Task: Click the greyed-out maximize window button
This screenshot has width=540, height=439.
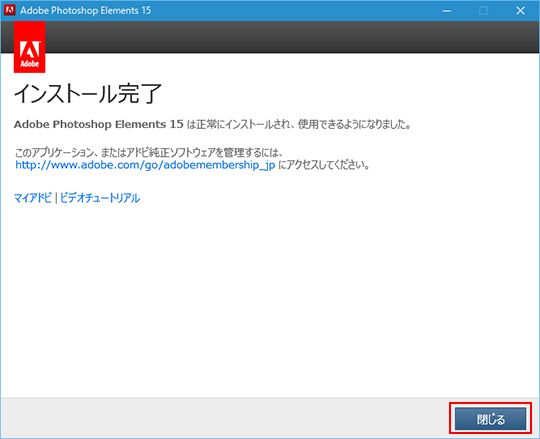Action: 484,11
